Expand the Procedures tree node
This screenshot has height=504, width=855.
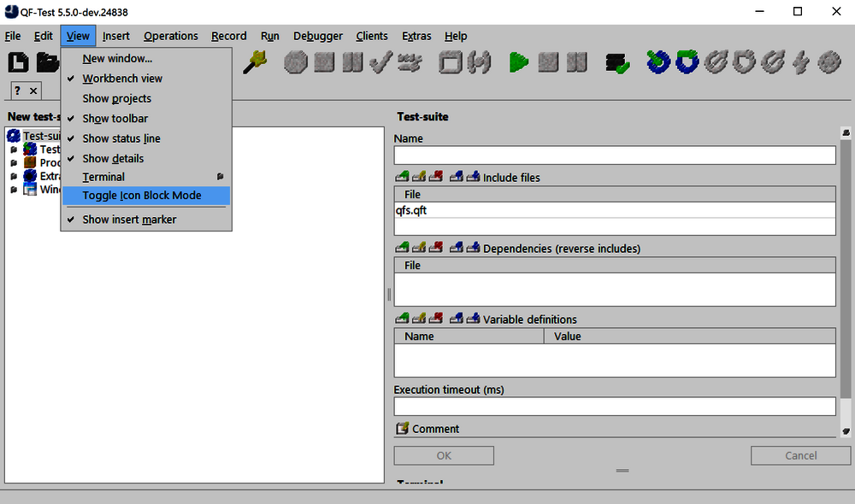coord(14,162)
